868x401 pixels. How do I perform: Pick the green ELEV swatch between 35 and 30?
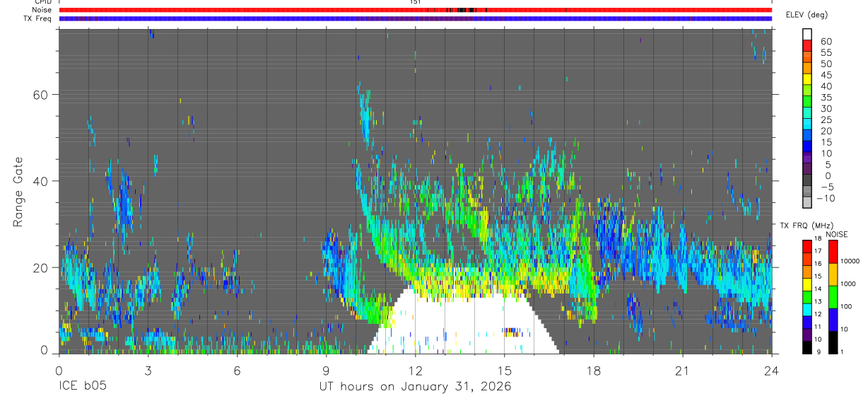[x=807, y=102]
